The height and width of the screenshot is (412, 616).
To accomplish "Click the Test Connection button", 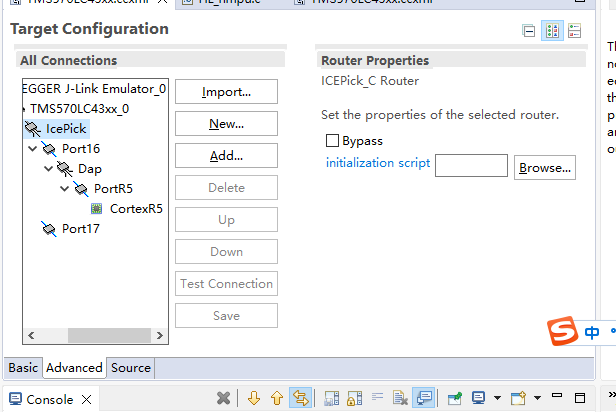I will tap(226, 284).
